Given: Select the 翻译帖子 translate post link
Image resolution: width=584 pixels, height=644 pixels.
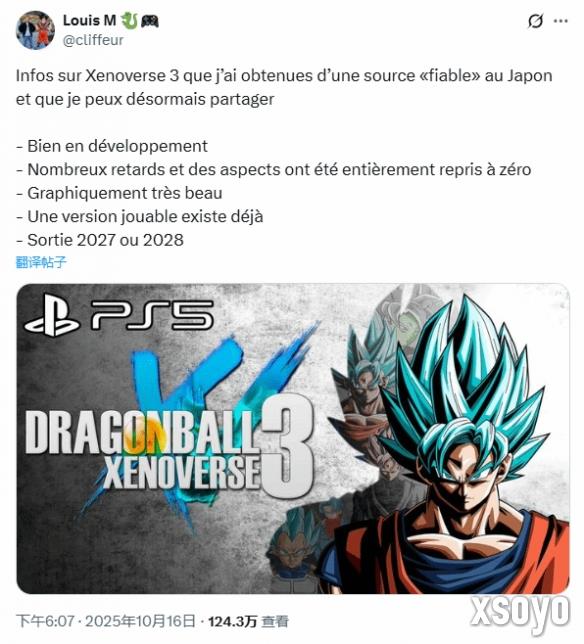Looking at the screenshot, I should click(41, 262).
